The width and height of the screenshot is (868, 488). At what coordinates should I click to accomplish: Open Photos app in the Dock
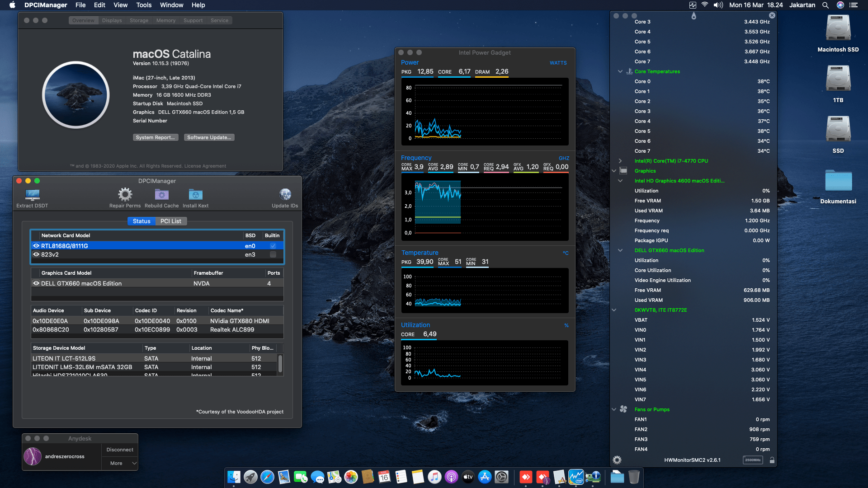coord(351,477)
